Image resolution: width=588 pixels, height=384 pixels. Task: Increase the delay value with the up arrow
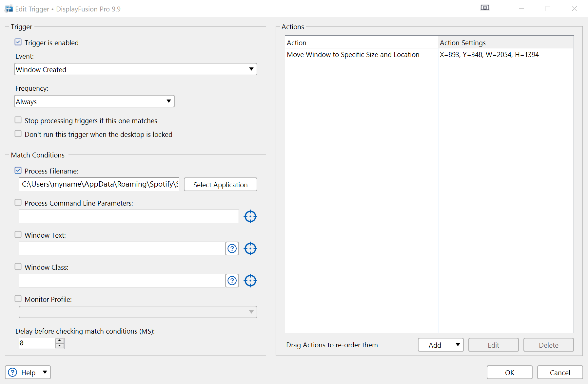click(x=60, y=341)
